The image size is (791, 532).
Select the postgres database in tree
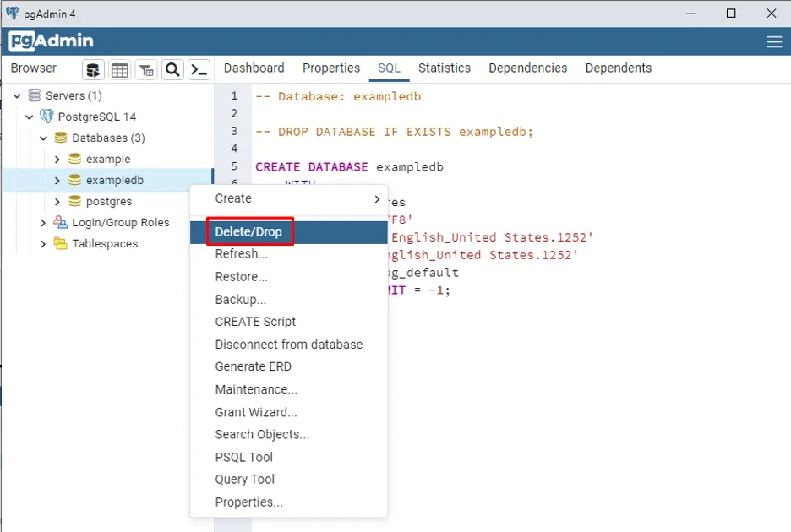(x=108, y=201)
